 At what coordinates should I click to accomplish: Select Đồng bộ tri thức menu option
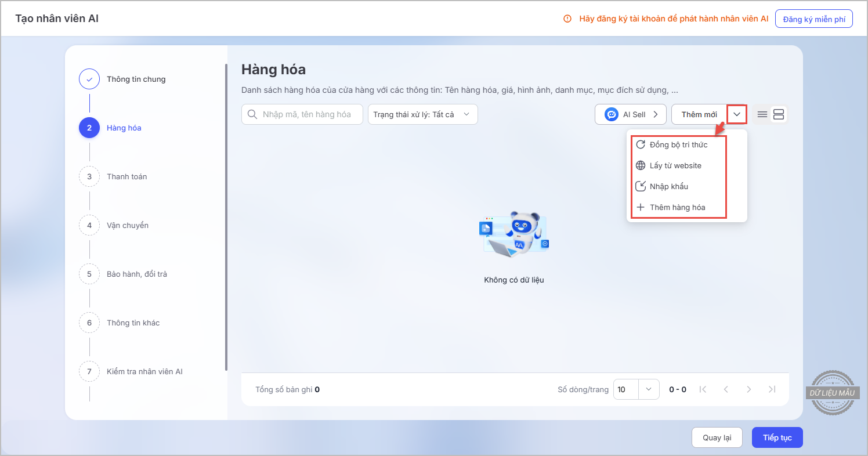(x=678, y=144)
